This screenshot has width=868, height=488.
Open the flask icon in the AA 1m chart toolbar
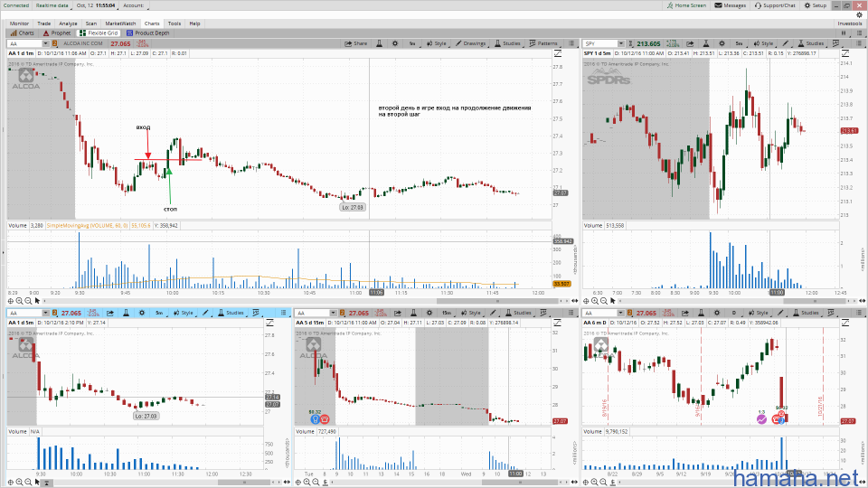pyautogui.click(x=379, y=43)
